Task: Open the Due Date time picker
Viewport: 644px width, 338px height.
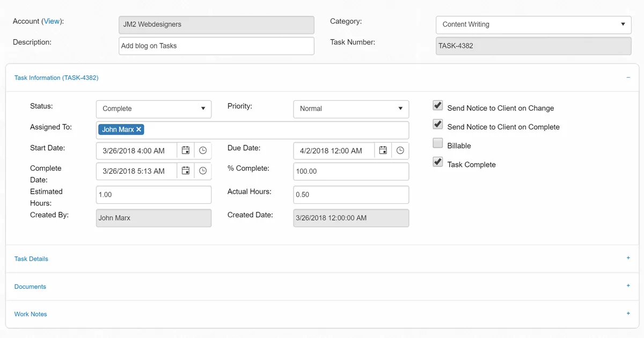Action: [x=400, y=150]
